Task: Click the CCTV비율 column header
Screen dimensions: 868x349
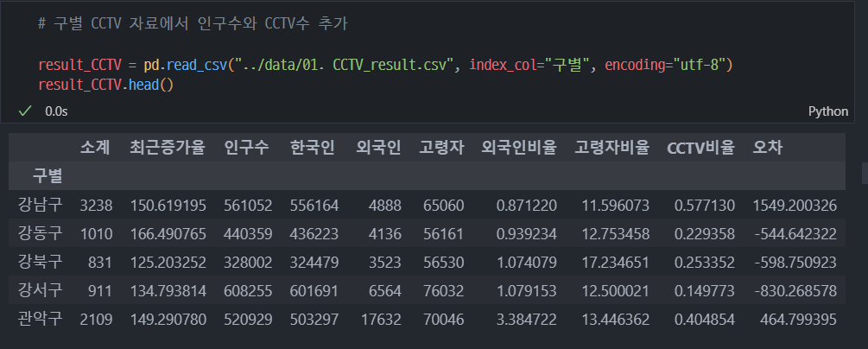Action: [700, 148]
